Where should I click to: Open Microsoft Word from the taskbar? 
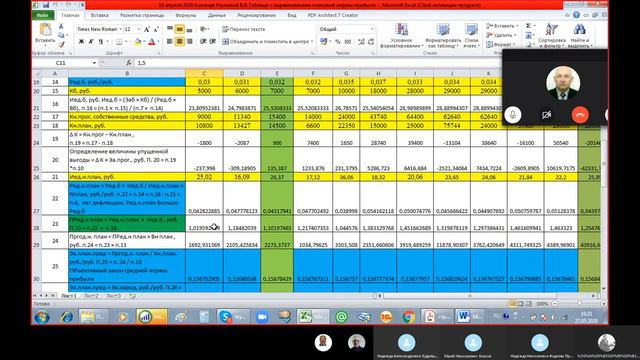469,317
